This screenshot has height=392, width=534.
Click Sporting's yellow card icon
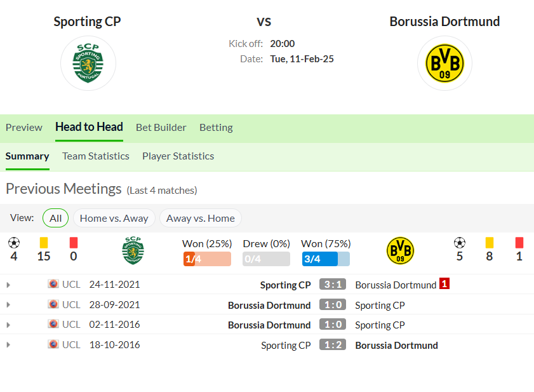[x=44, y=243]
